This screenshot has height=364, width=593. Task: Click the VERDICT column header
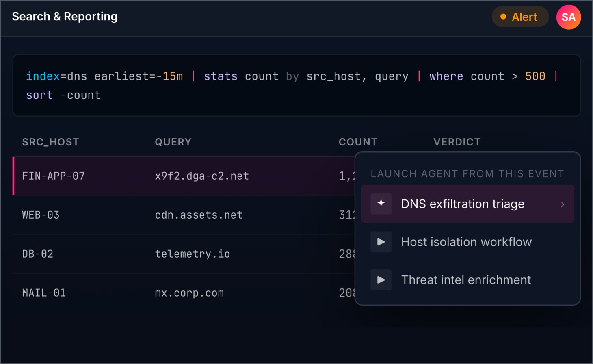pyautogui.click(x=457, y=142)
